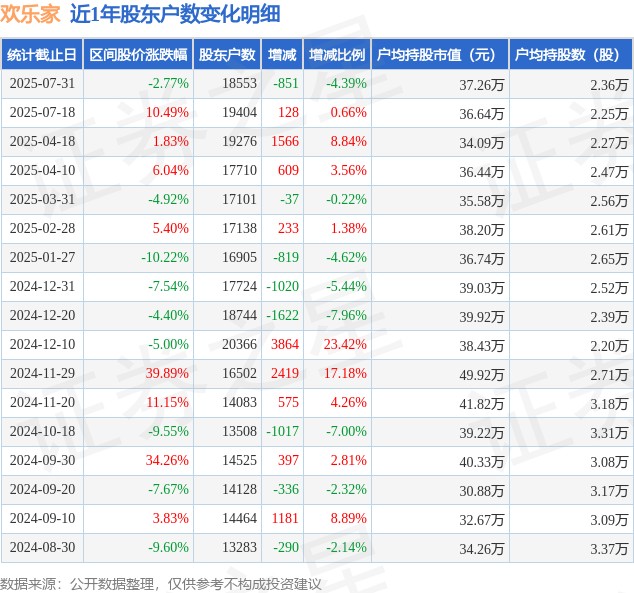Click the date cell 2024-11-20
The height and width of the screenshot is (593, 634).
click(x=42, y=403)
